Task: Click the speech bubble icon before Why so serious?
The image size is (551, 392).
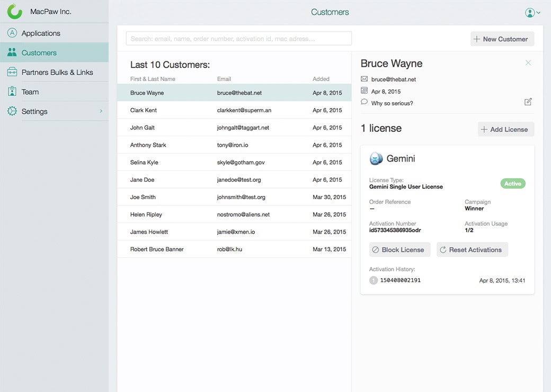Action: click(363, 103)
